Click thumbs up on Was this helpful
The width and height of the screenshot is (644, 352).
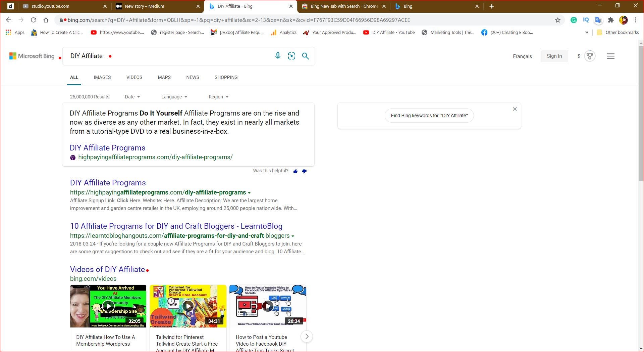295,171
